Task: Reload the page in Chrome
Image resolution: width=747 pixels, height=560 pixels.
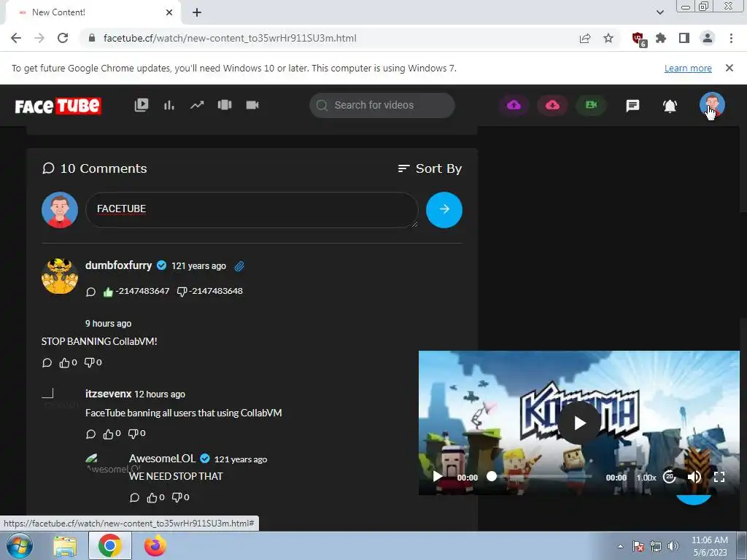Action: (x=63, y=38)
